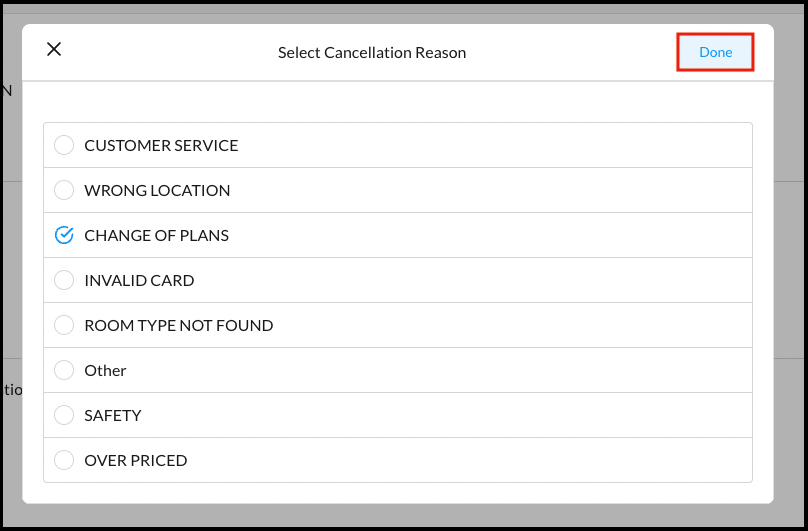Choose the Other radio button
Viewport: 808px width, 531px height.
pos(64,370)
